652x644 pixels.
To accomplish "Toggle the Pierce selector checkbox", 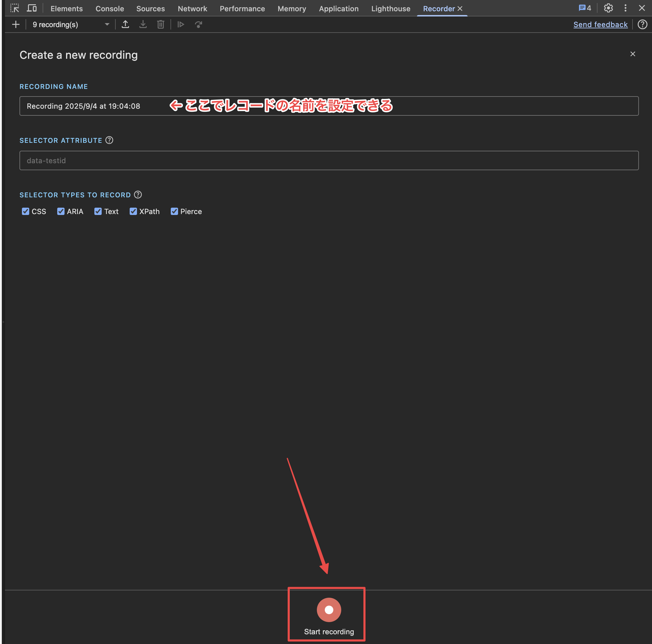I will 174,211.
